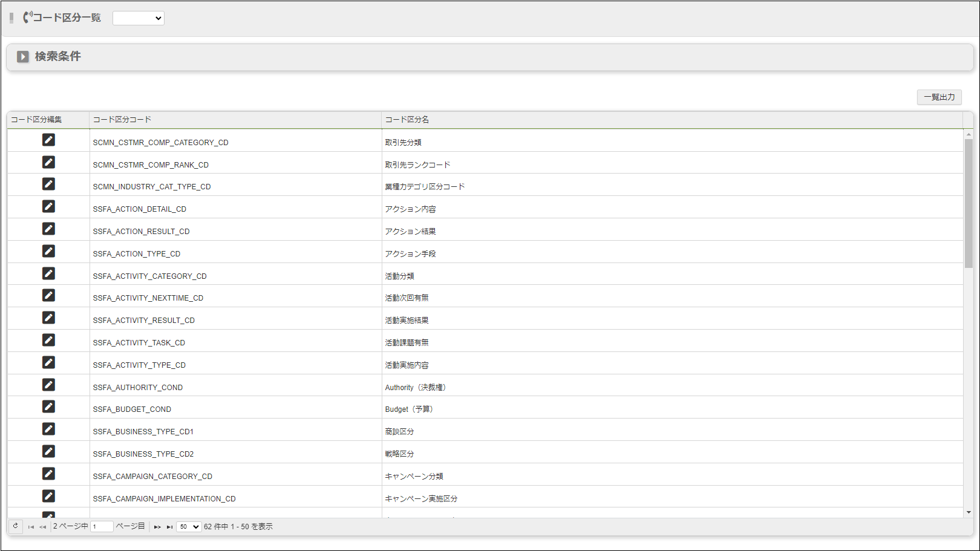The height and width of the screenshot is (551, 980).
Task: Edit the SSFA_ACTIVITY_TASK_CD row
Action: coord(48,340)
